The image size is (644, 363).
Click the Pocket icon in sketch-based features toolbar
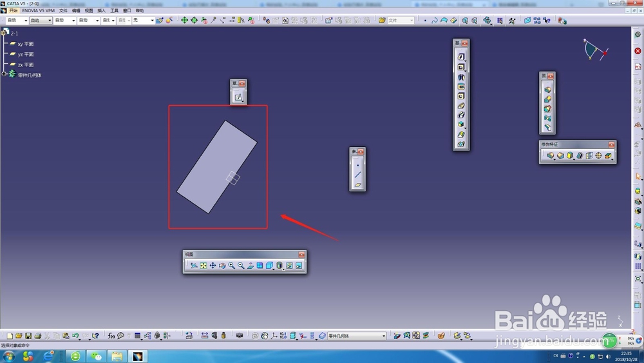pyautogui.click(x=461, y=67)
